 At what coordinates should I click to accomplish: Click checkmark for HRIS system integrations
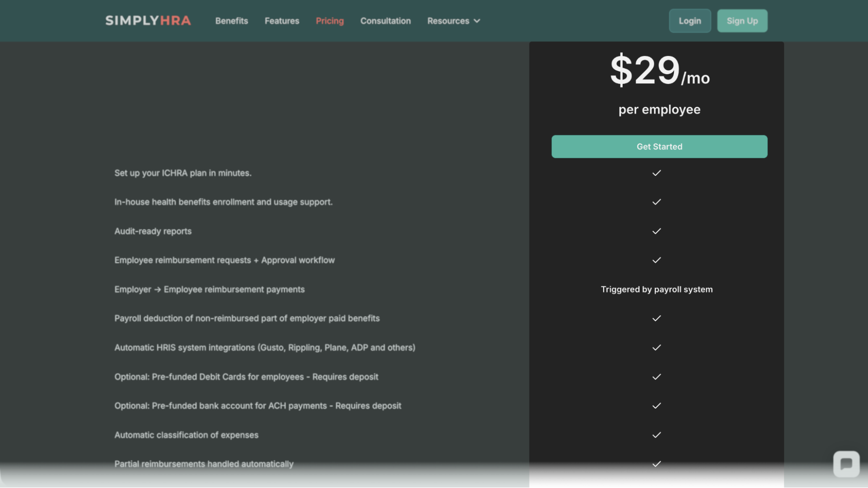pyautogui.click(x=657, y=347)
